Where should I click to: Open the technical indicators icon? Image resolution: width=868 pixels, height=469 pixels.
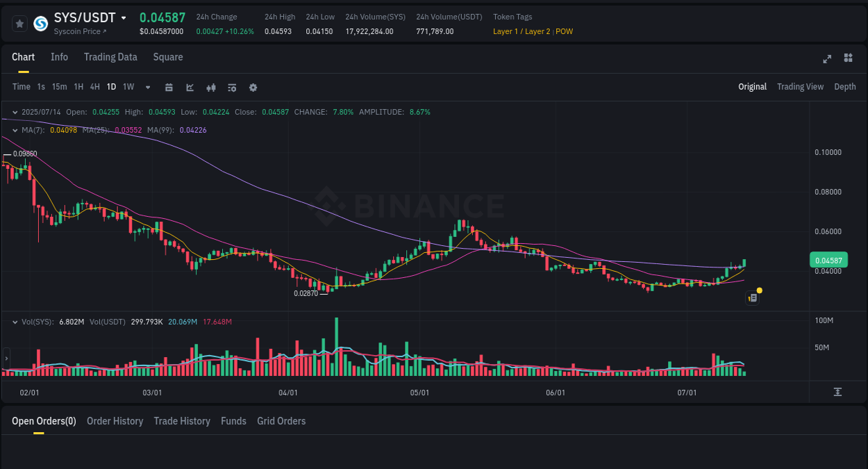(231, 87)
